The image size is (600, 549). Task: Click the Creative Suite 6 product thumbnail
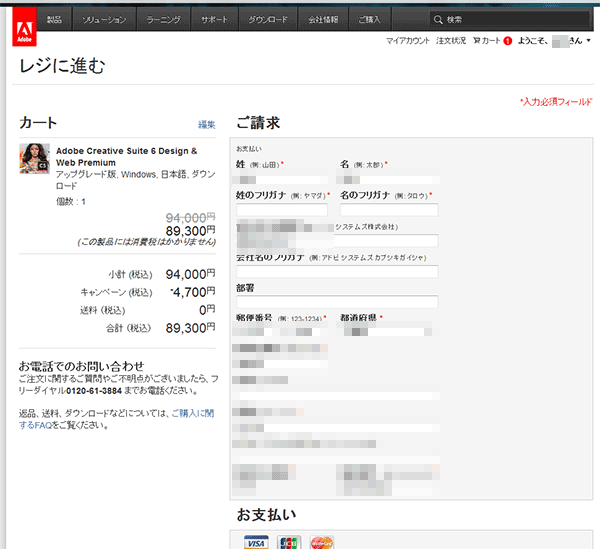point(34,158)
